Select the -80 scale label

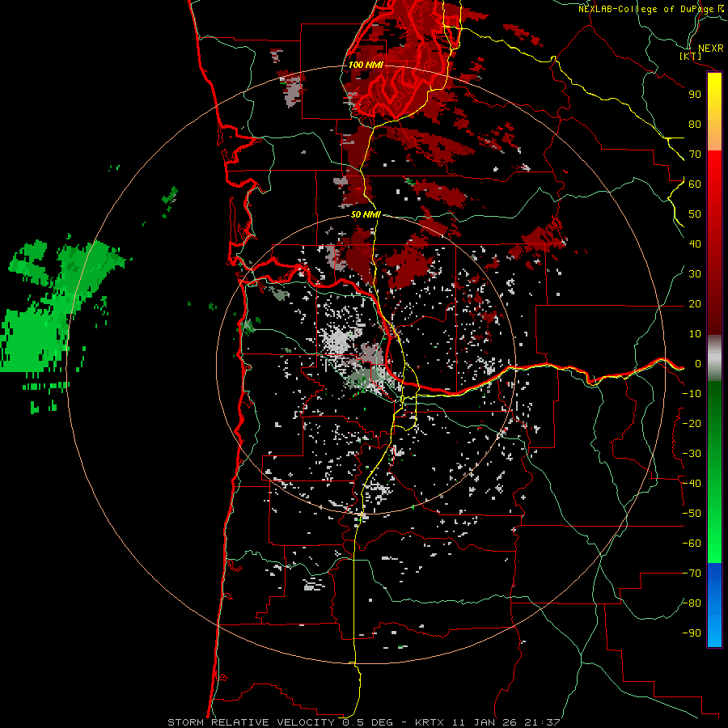(x=692, y=603)
